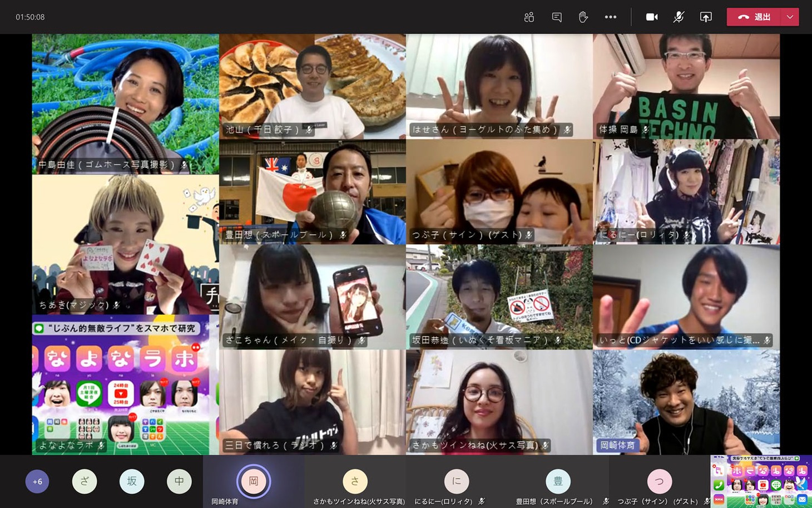Click the にるにー(ロリィタ) bottom strip avatar
This screenshot has width=812, height=508.
point(457,481)
